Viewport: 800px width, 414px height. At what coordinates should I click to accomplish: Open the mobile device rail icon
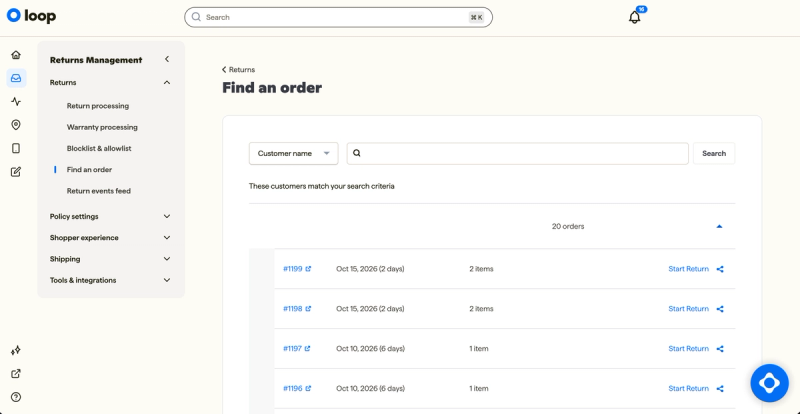pyautogui.click(x=16, y=149)
